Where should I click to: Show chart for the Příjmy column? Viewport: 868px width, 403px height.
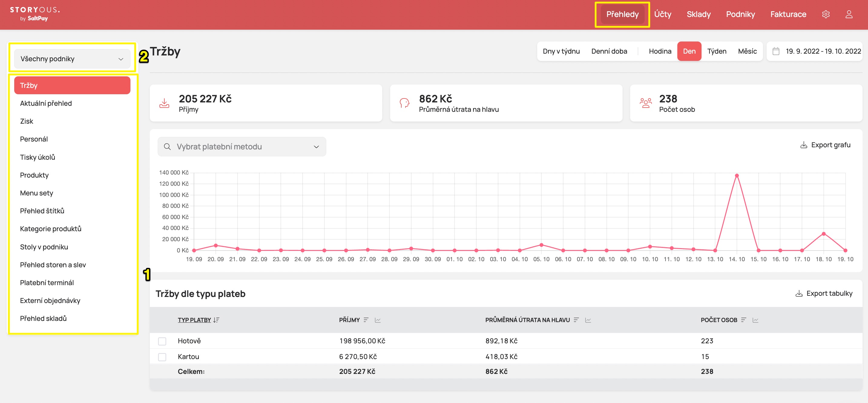click(378, 320)
